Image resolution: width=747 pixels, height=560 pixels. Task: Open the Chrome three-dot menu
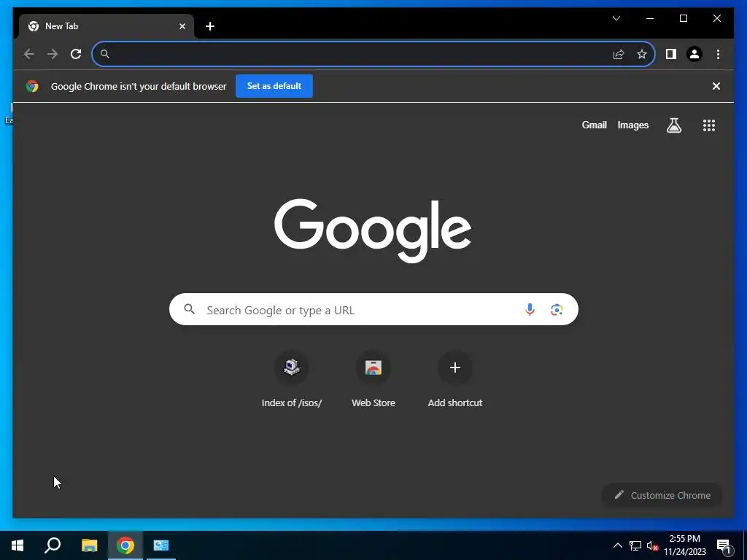718,54
